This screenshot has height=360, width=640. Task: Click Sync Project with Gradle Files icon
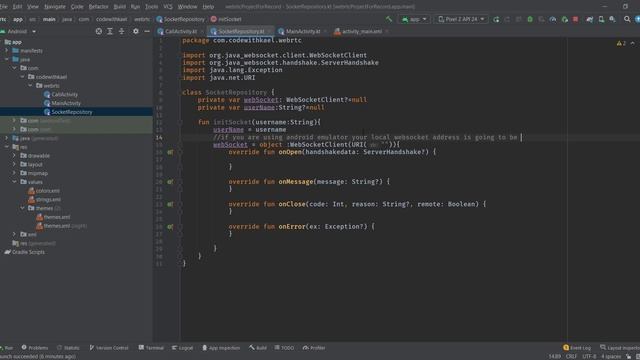click(x=589, y=19)
